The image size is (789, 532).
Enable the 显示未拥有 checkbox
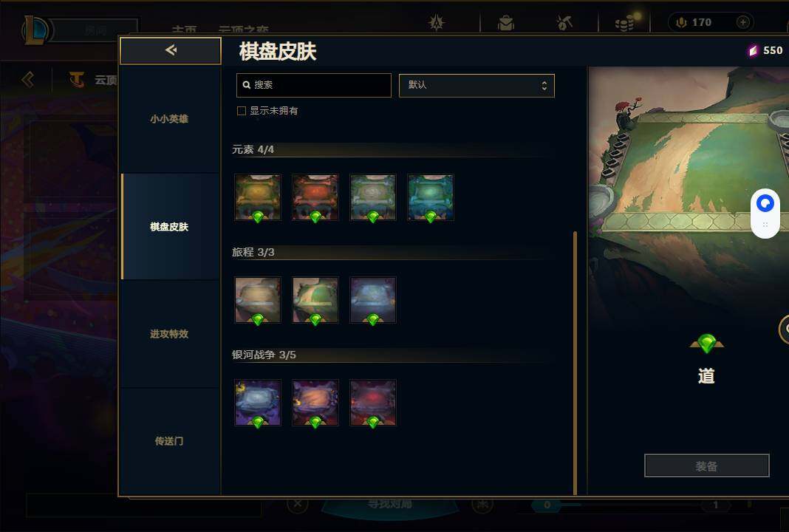pyautogui.click(x=242, y=111)
